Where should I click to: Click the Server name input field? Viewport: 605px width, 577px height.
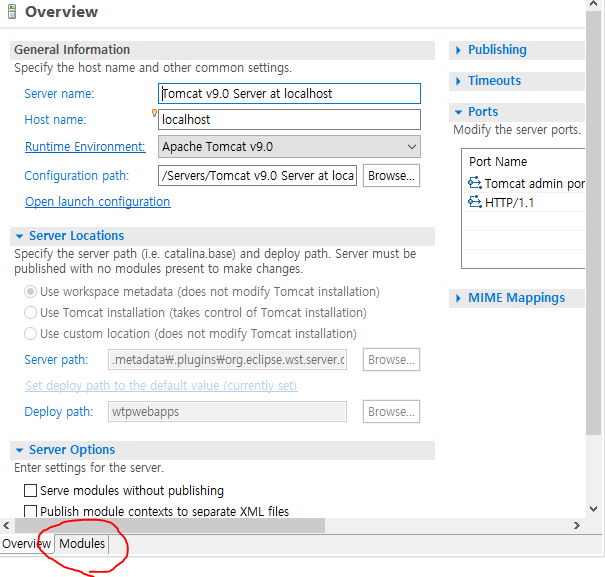289,93
